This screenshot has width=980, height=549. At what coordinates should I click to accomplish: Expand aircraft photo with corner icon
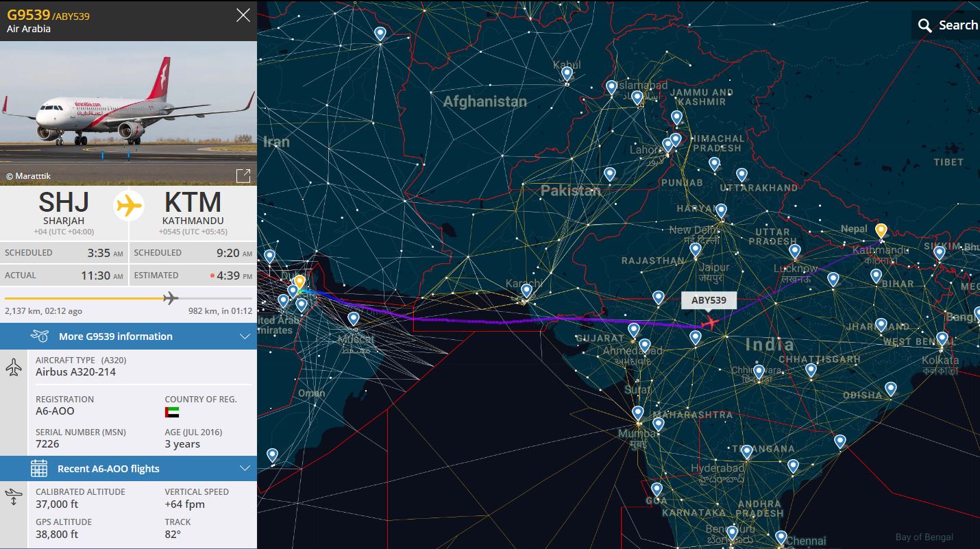point(243,175)
